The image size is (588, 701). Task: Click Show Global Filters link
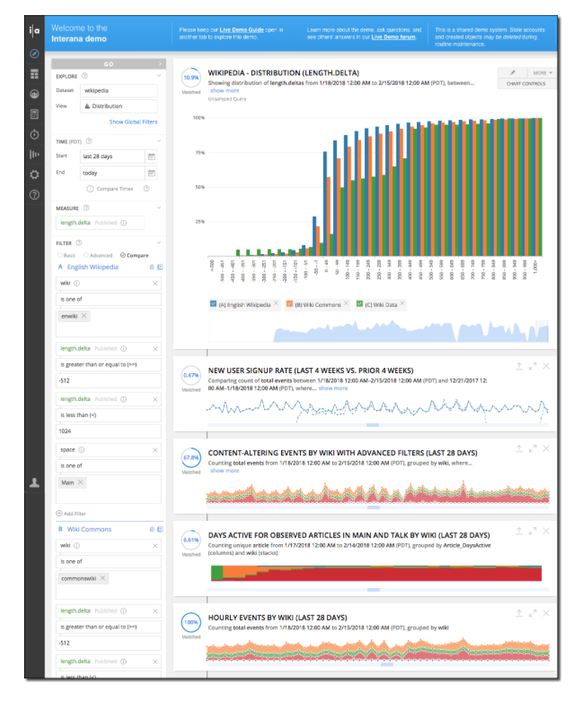pyautogui.click(x=133, y=121)
